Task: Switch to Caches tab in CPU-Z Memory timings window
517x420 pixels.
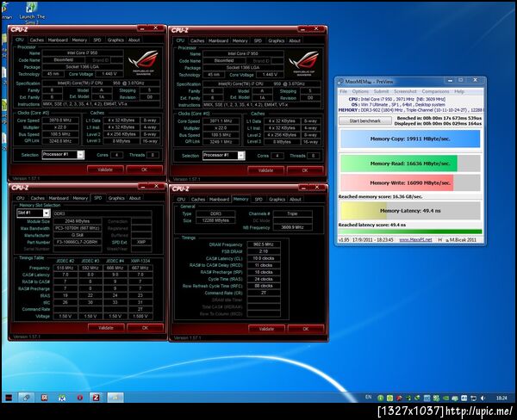Action: (x=198, y=200)
